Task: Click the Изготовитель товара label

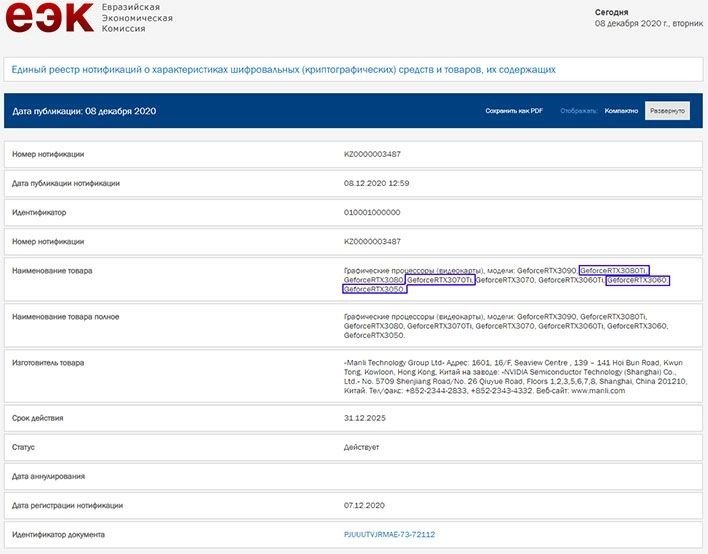Action: tap(48, 363)
